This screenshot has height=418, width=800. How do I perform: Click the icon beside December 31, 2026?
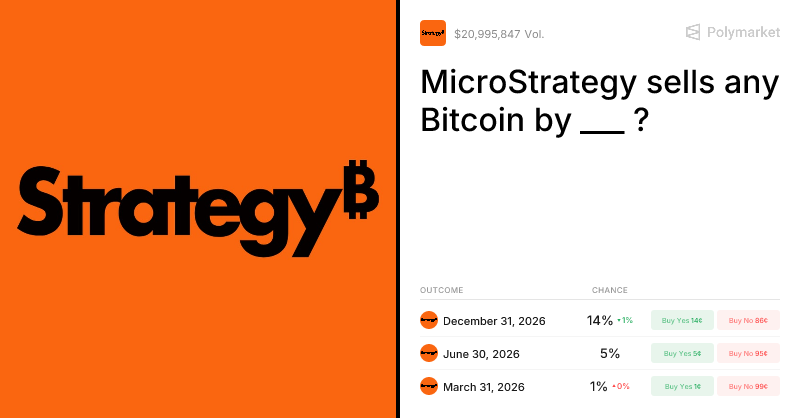tap(429, 320)
